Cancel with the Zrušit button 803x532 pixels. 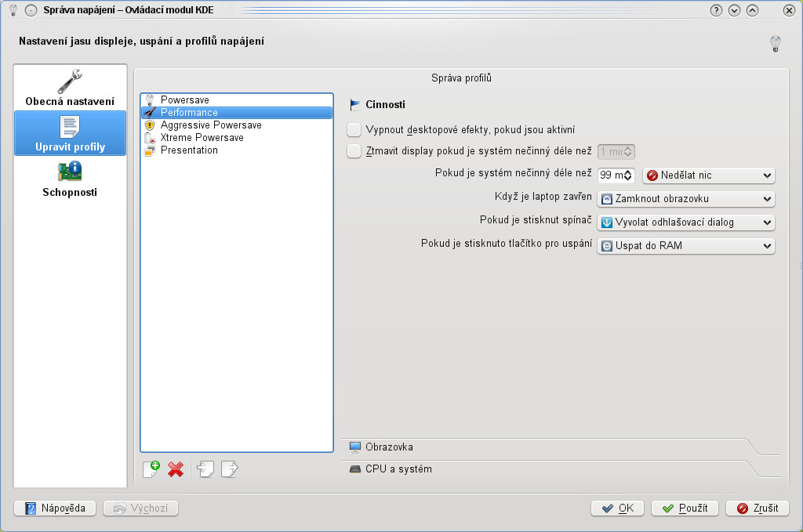758,508
